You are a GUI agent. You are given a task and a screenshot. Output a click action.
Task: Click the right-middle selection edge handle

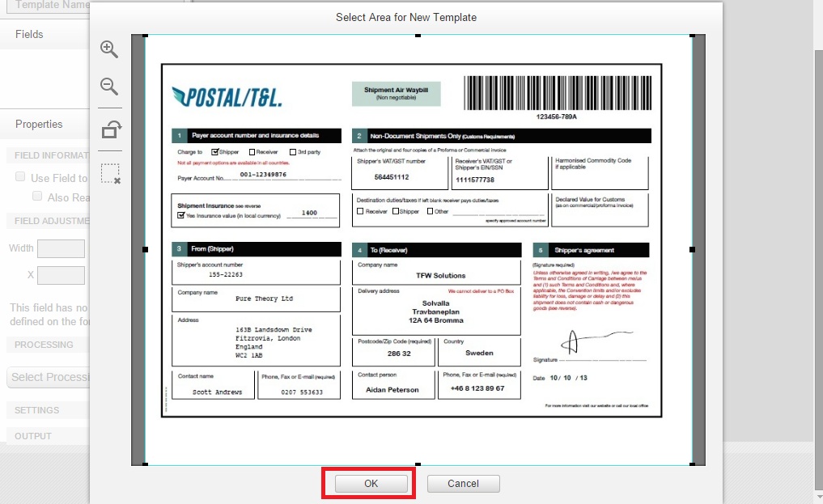click(x=692, y=249)
